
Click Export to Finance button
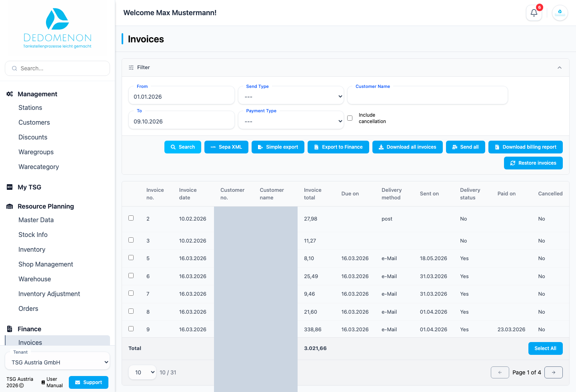click(338, 147)
